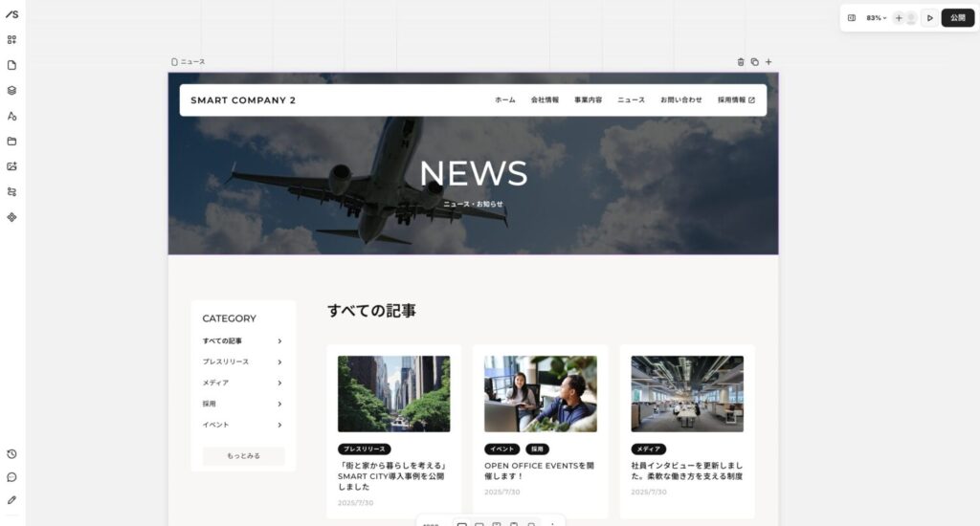Click the もっとみる button
The height and width of the screenshot is (526, 980).
click(x=243, y=456)
